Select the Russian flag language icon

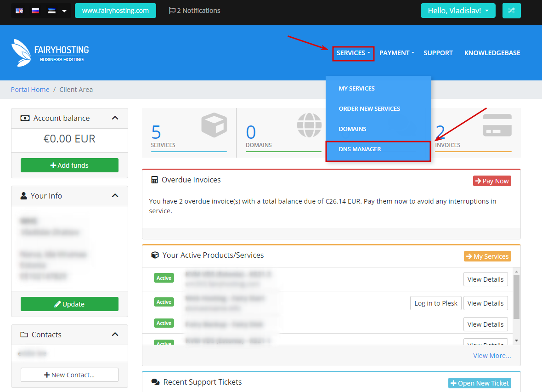coord(35,11)
